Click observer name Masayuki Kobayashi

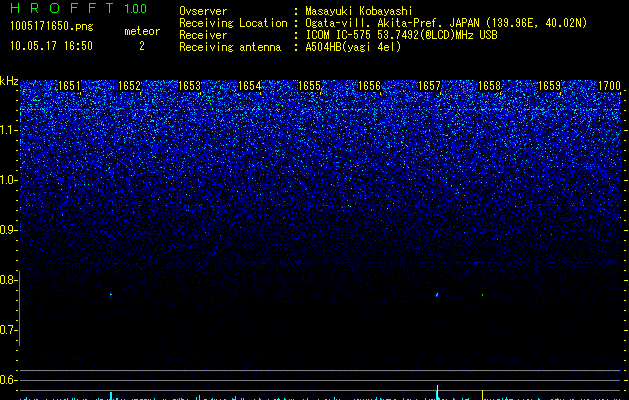pyautogui.click(x=358, y=11)
